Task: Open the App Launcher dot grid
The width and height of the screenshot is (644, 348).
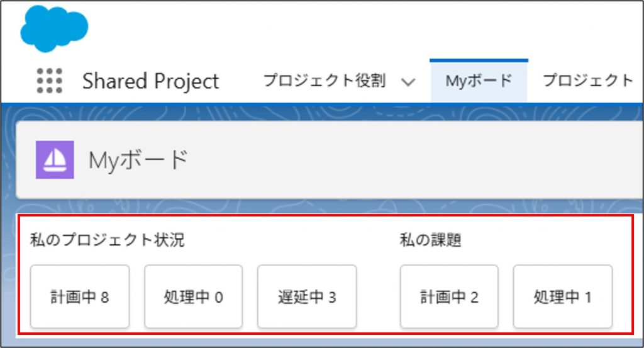Action: [50, 81]
